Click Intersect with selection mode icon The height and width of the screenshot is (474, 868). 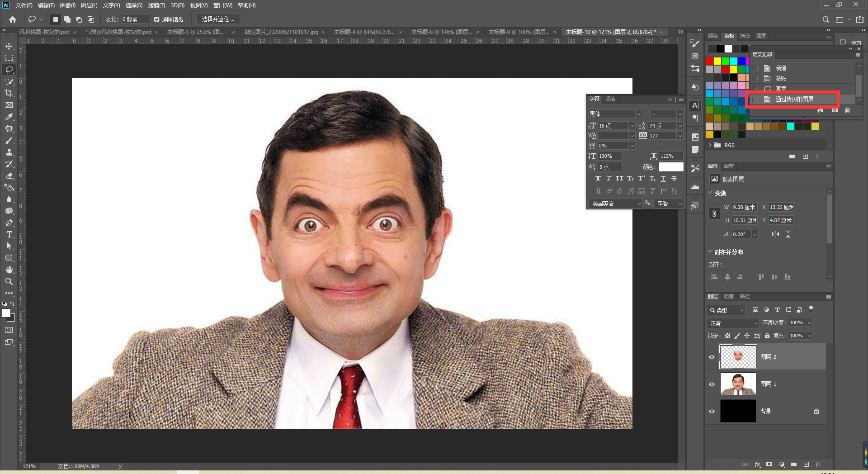(x=91, y=19)
